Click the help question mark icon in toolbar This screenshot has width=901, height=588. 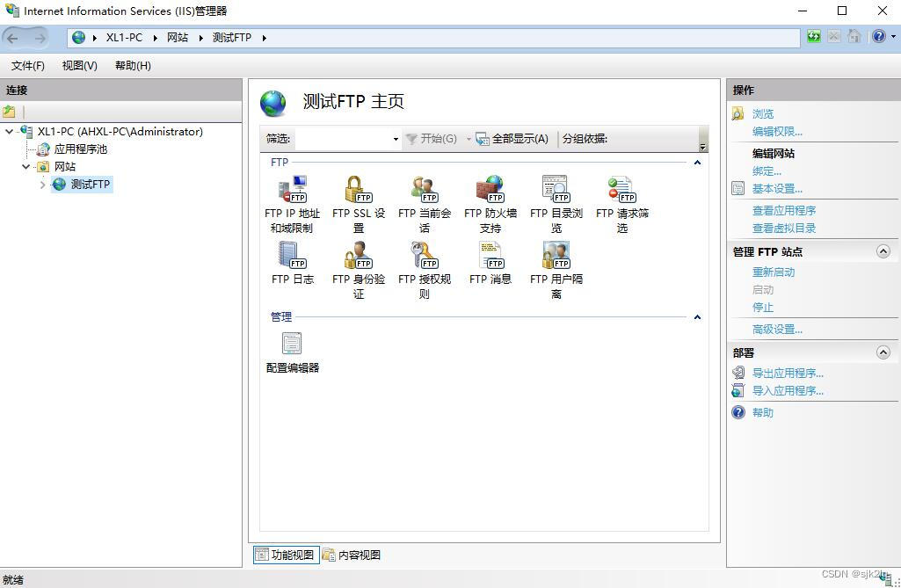coord(879,37)
